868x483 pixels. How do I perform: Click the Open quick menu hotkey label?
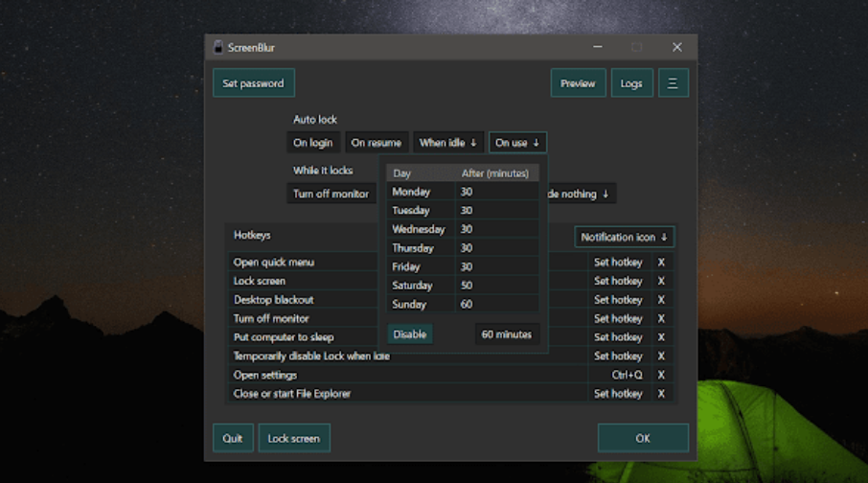(x=273, y=262)
